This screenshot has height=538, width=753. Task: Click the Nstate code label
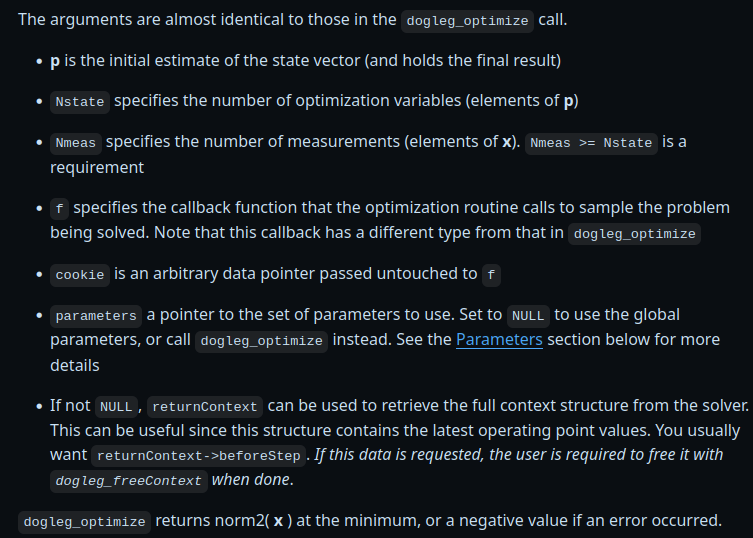click(80, 102)
